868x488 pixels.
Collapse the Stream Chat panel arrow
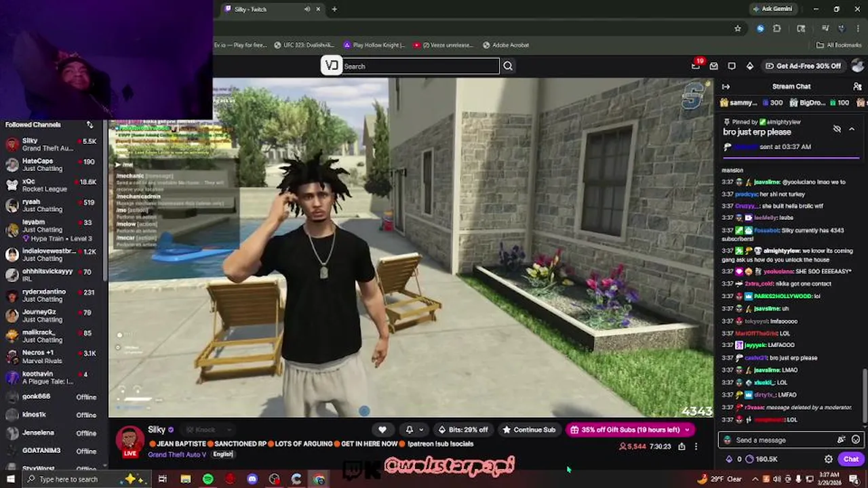coord(726,87)
